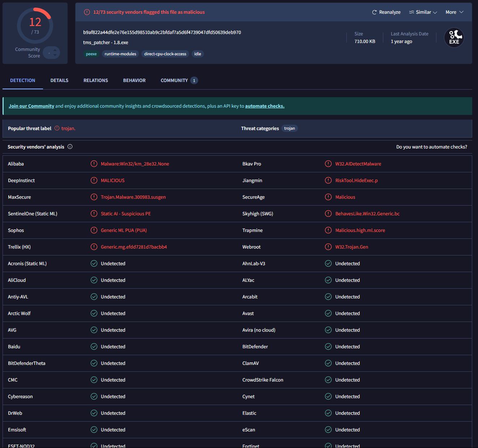Click the alert icon in the MaxSecure row

tap(94, 197)
